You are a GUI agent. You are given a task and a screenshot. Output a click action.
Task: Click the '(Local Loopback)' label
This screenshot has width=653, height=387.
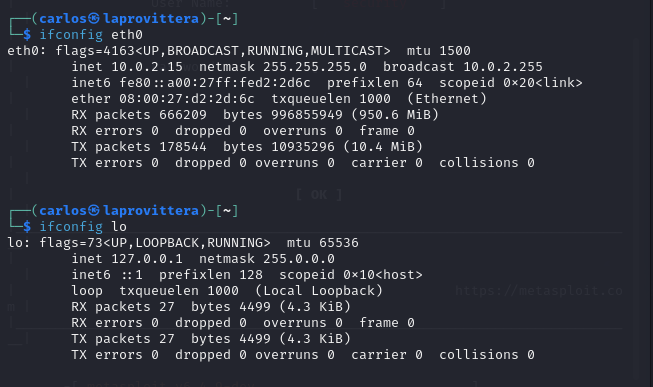tap(319, 291)
